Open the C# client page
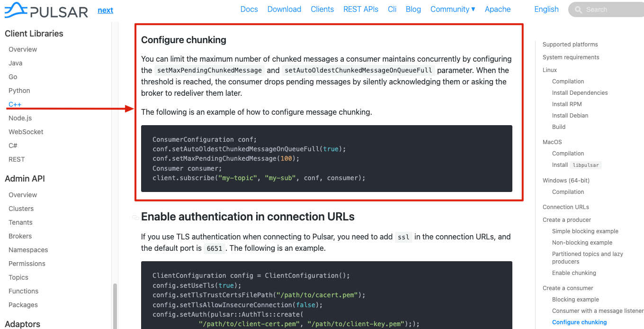This screenshot has width=644, height=329. 13,146
